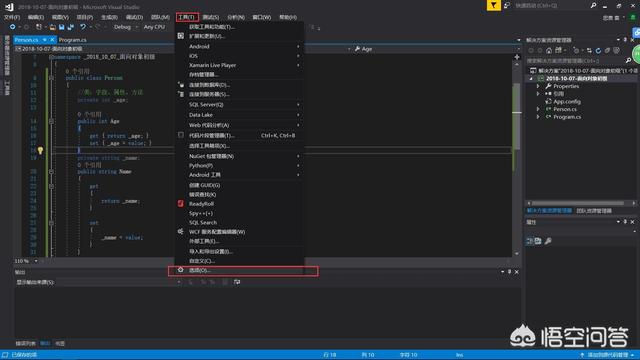Collapse the 2018-10-07 project node
This screenshot has width=640, height=360.
click(531, 78)
